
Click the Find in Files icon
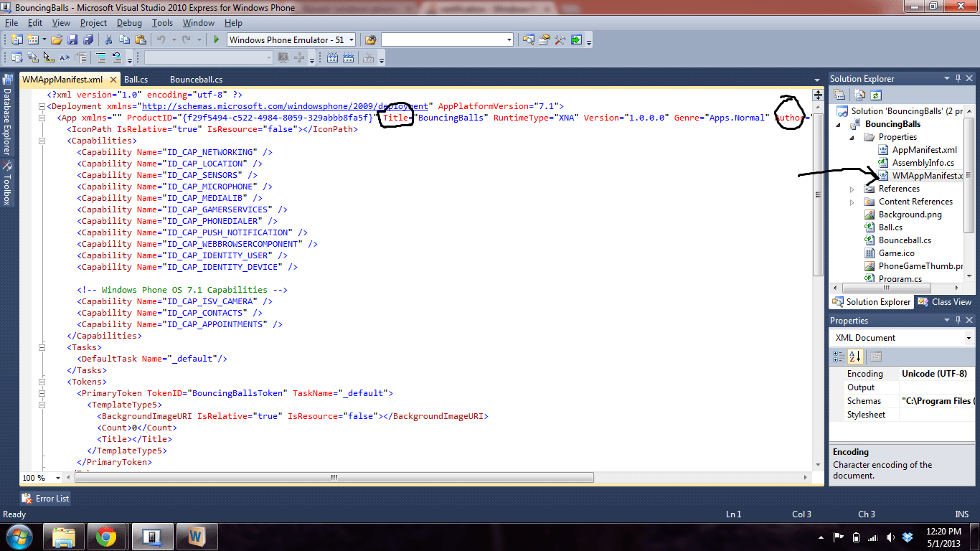click(371, 40)
